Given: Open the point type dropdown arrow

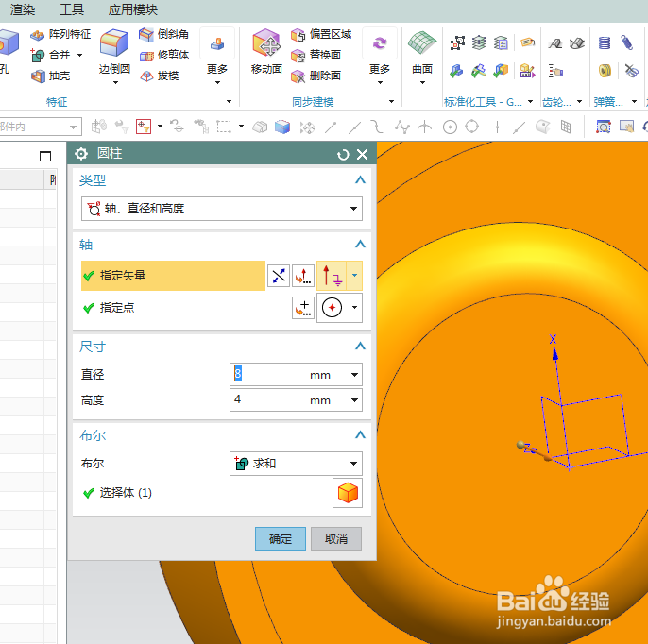Looking at the screenshot, I should 354,308.
